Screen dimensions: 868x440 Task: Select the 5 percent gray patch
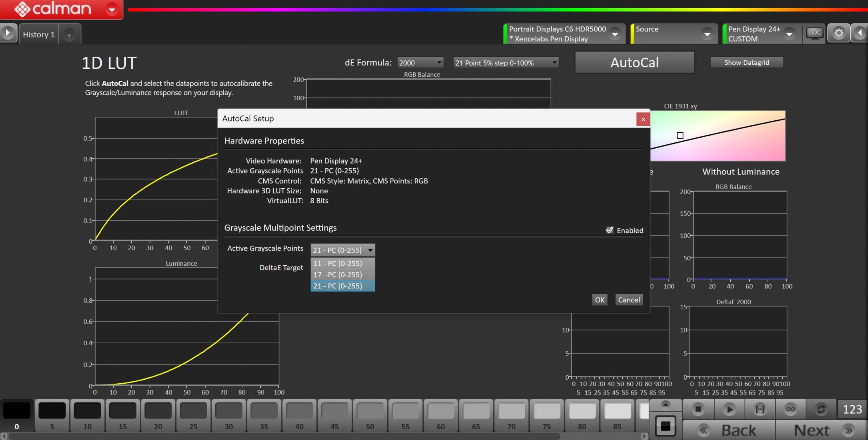pos(52,416)
